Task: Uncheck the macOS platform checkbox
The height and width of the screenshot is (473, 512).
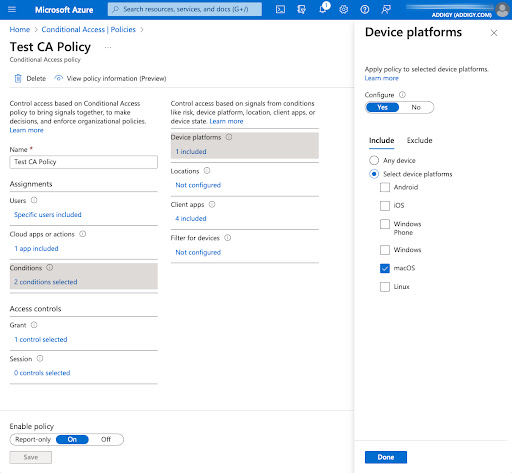Action: [385, 268]
